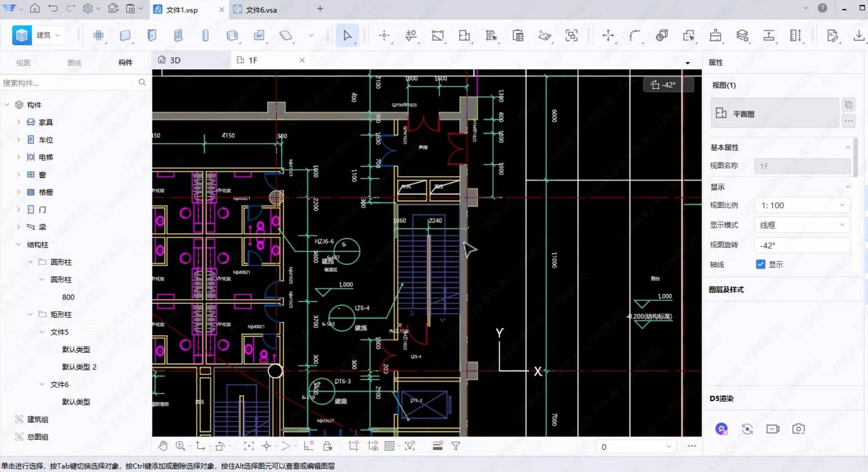
Task: Click the camera screenshot icon under D5渲染
Action: tap(798, 429)
